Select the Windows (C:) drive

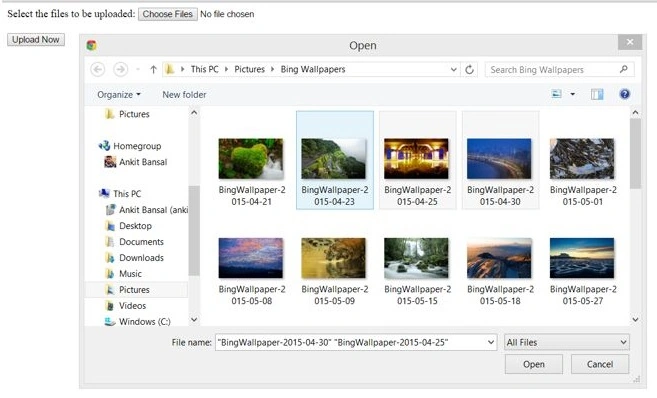click(137, 321)
